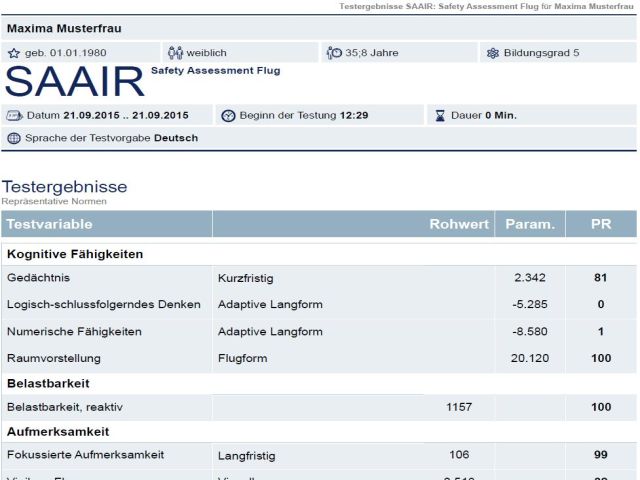Click the PR value 100 for Raumvorstellung
Image resolution: width=640 pixels, height=480 pixels.
tap(601, 358)
